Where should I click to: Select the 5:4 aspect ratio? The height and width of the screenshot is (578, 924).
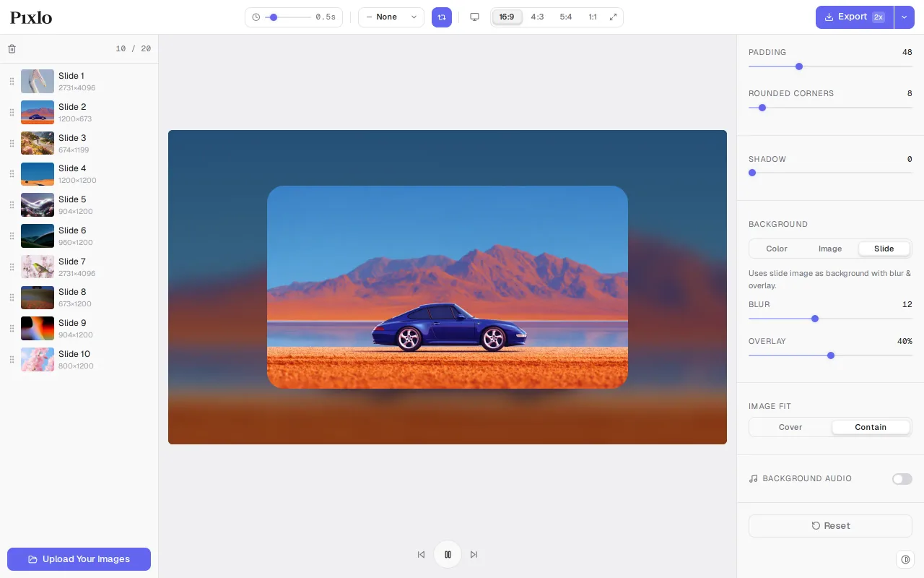pos(566,17)
